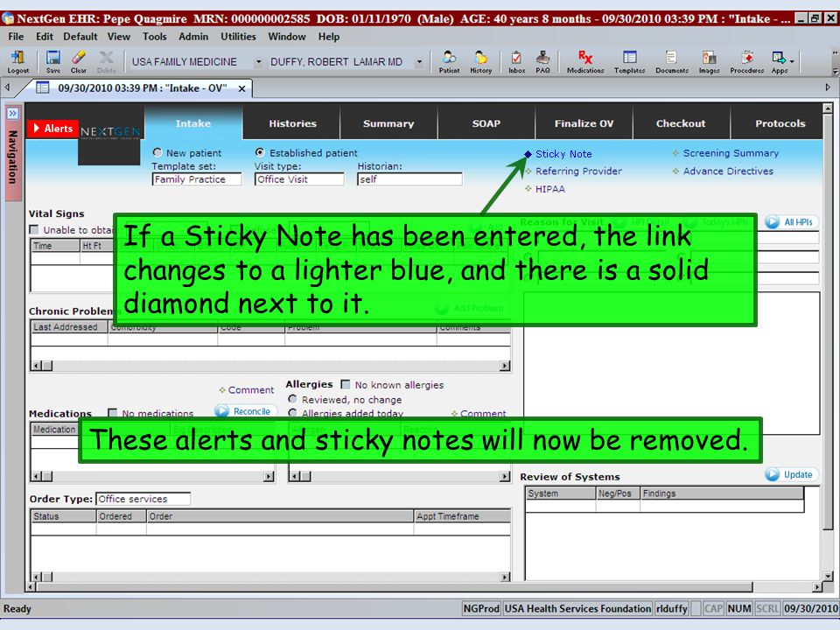Open the Apps toolbar icon
The width and height of the screenshot is (840, 630).
tap(779, 61)
